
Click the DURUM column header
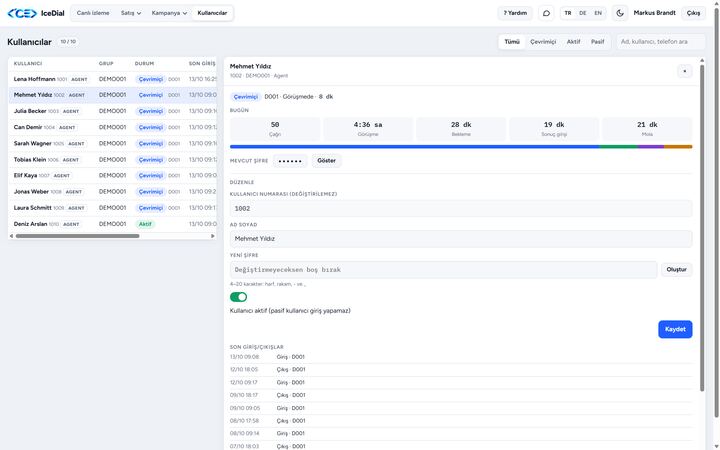pos(144,63)
